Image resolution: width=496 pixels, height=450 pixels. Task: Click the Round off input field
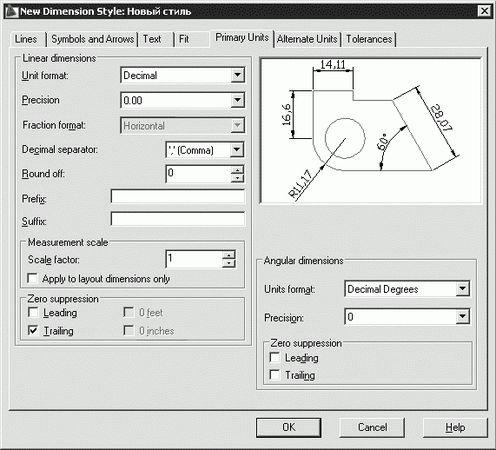click(x=198, y=174)
